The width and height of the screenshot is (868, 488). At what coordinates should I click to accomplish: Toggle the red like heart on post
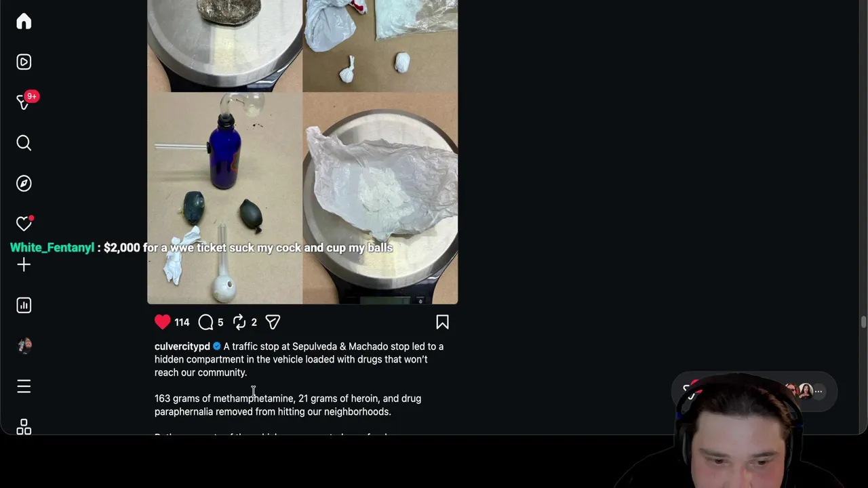pos(163,322)
